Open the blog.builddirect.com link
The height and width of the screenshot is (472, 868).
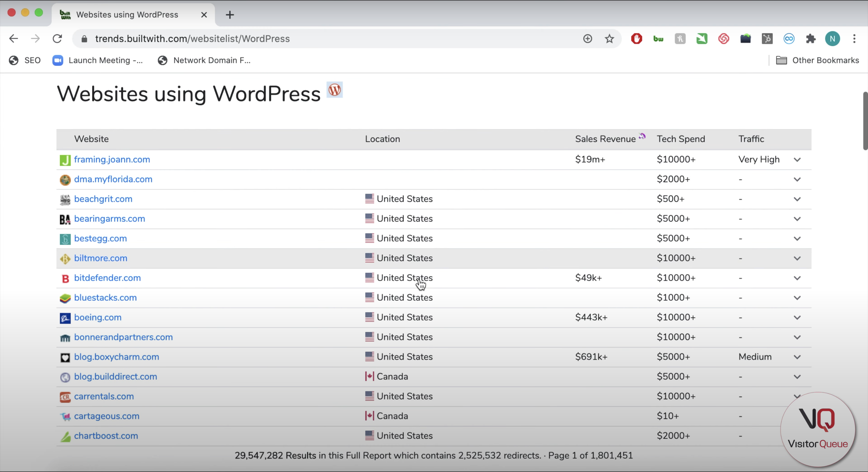[115, 377]
